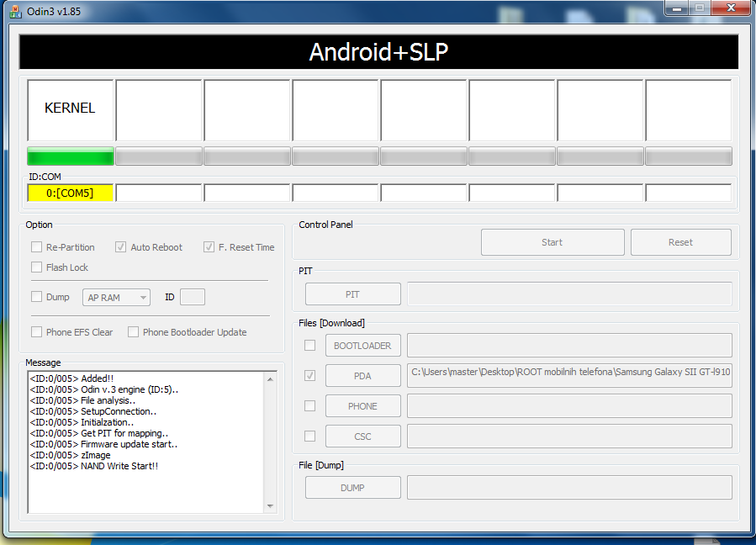Click the Start button
The width and height of the screenshot is (756, 545).
click(x=552, y=242)
